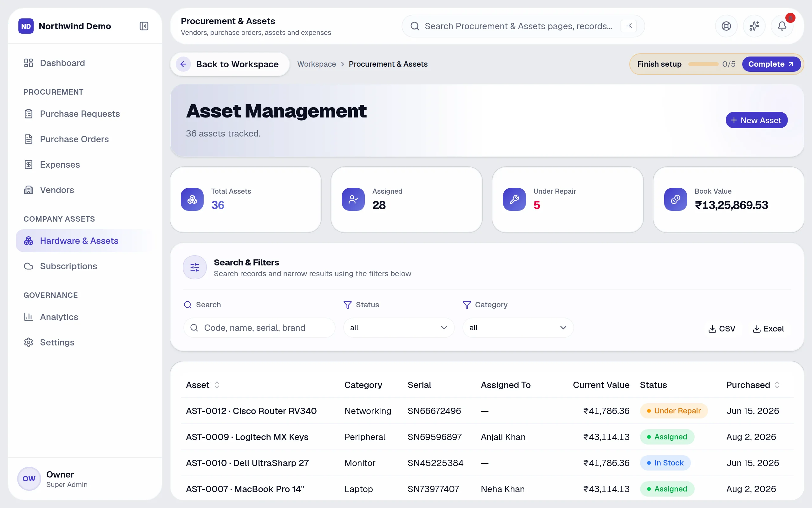Click Workspace breadcrumb link

coord(317,64)
